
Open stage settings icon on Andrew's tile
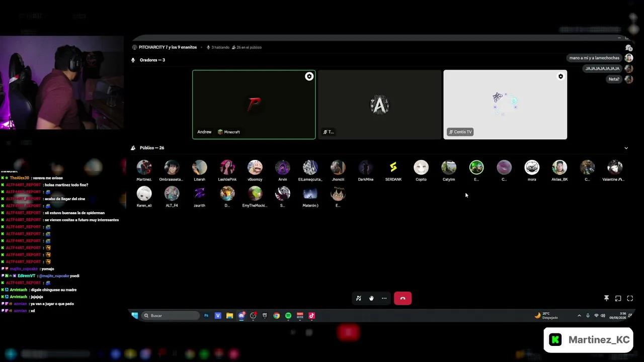click(x=309, y=76)
